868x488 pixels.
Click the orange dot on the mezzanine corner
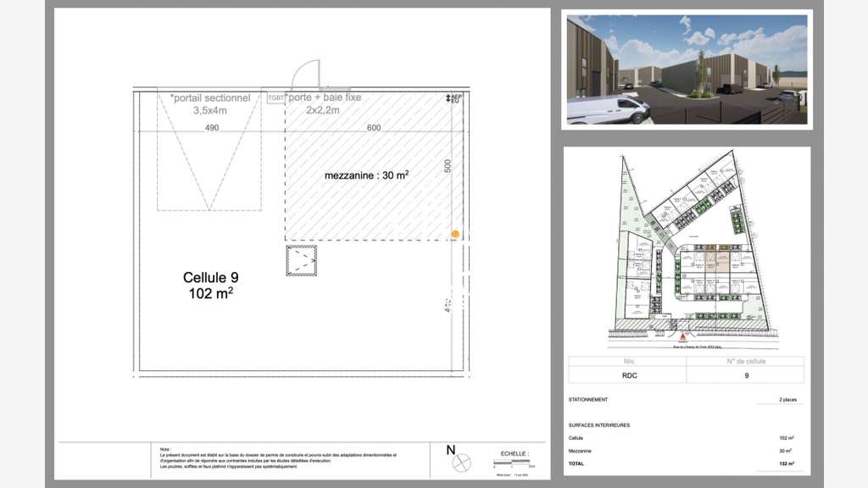455,234
